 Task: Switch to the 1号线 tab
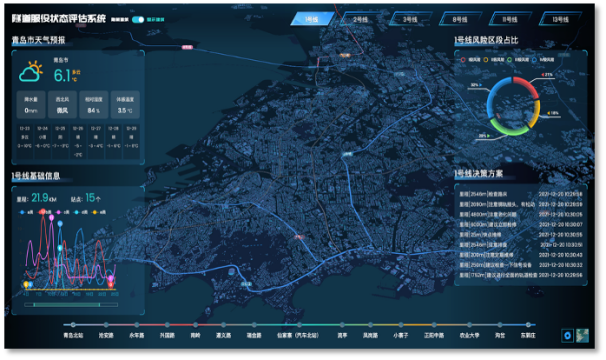[x=311, y=19]
